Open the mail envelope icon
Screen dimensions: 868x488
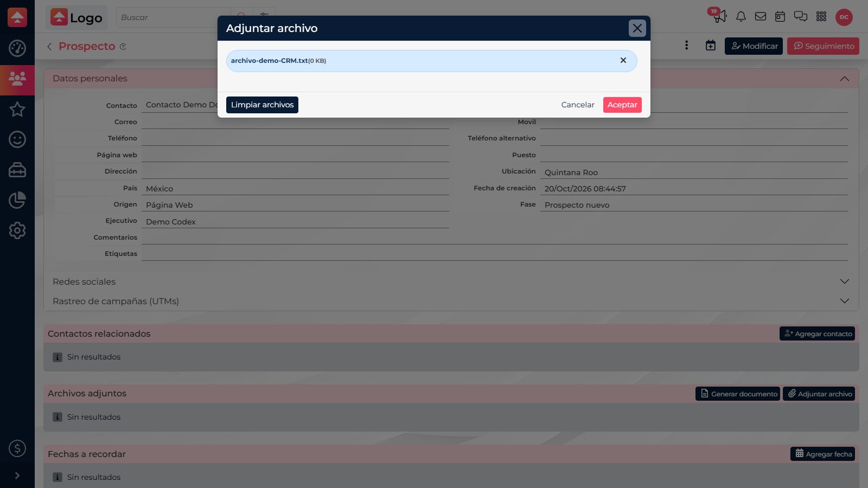761,16
